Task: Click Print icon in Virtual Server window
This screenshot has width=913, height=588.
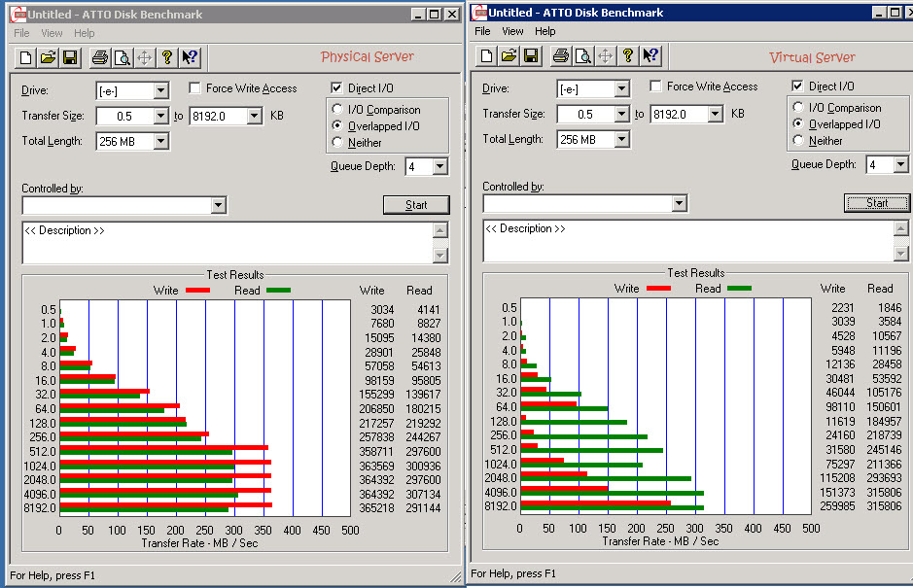Action: (561, 55)
